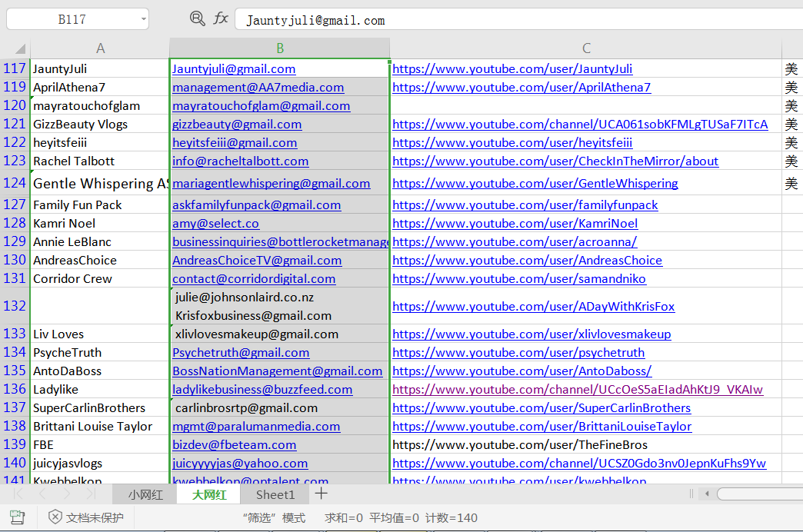Open Jauntyjuli@gmail.com email link
803x532 pixels.
click(x=234, y=68)
